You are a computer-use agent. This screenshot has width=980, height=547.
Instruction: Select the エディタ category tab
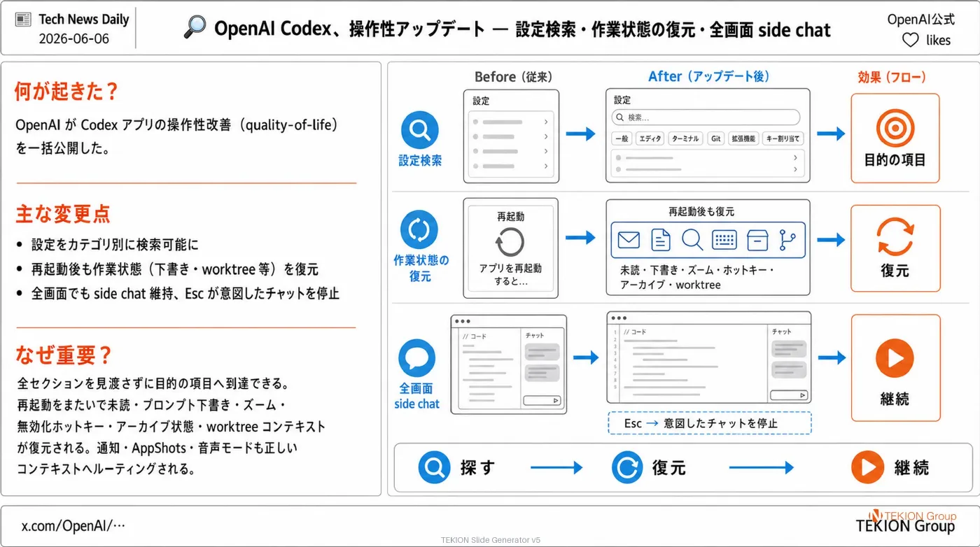tap(650, 138)
